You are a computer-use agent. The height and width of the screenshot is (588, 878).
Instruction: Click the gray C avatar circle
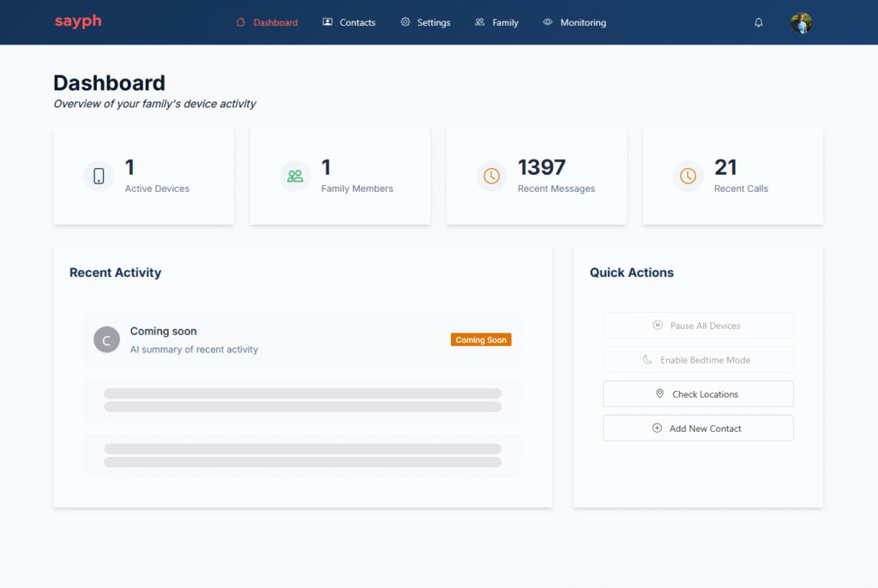[106, 340]
